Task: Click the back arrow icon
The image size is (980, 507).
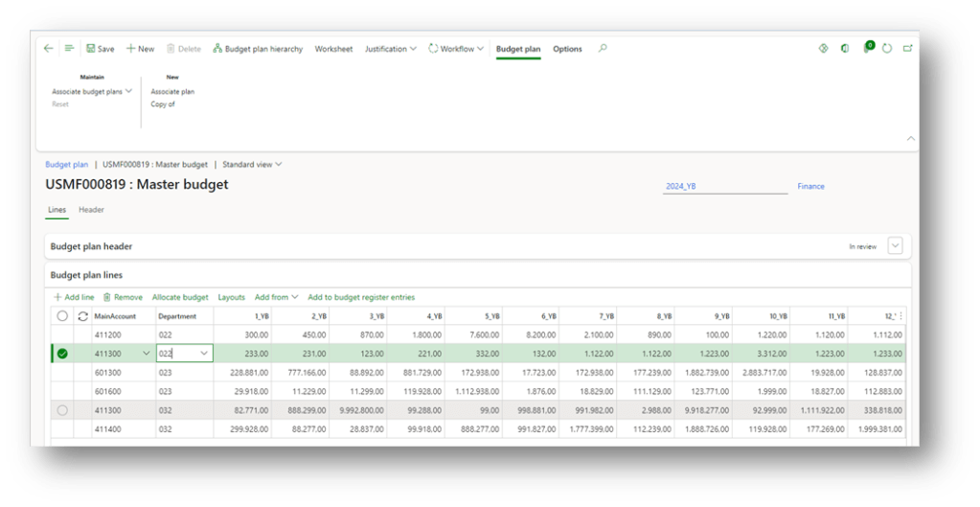Action: click(x=49, y=49)
